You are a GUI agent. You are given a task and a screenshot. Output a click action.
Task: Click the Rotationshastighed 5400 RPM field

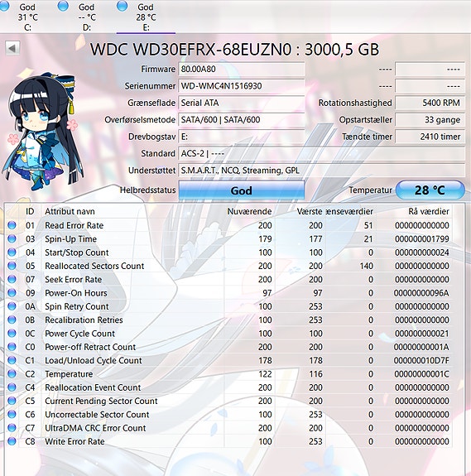click(430, 103)
